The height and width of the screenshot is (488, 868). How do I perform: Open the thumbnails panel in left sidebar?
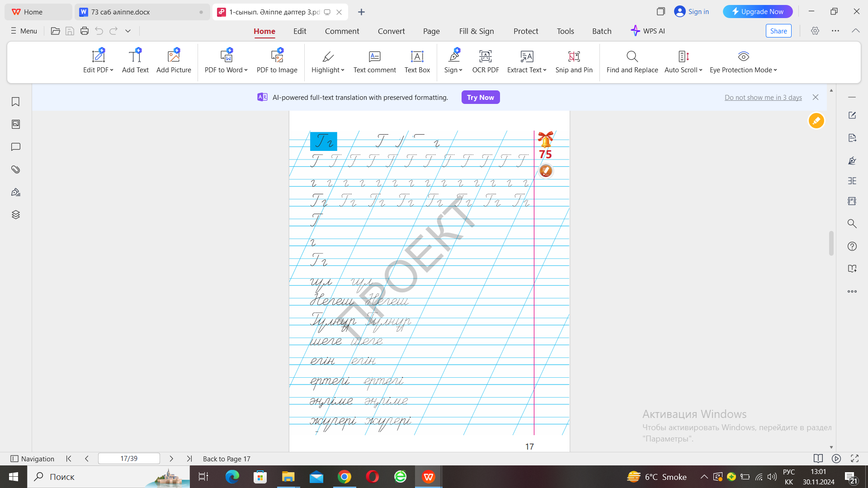click(16, 124)
